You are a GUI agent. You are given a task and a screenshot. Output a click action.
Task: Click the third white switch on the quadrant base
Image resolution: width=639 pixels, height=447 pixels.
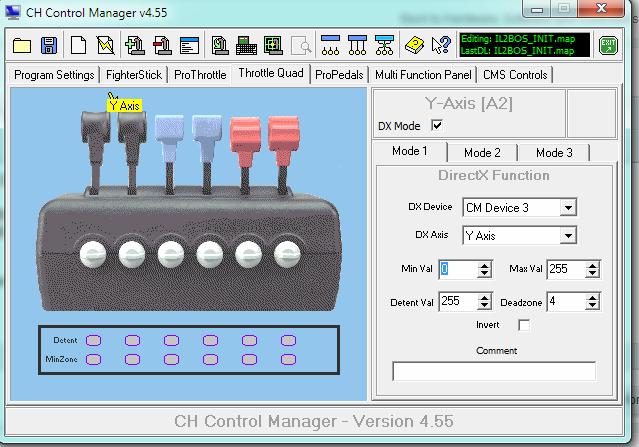tap(171, 254)
